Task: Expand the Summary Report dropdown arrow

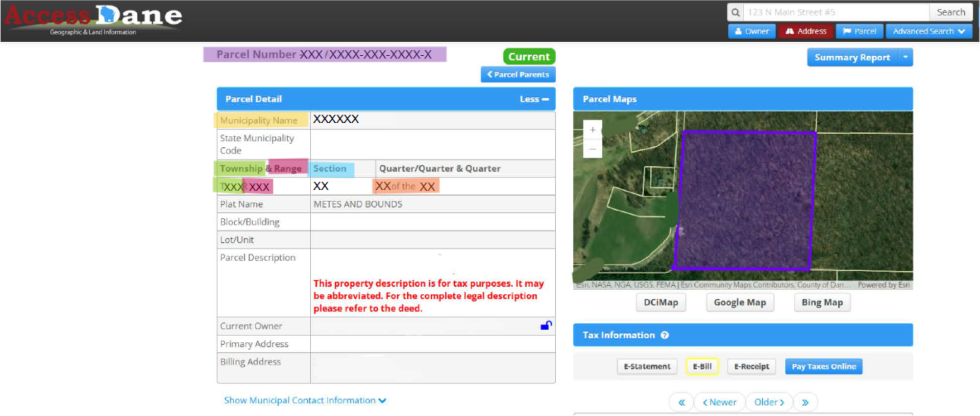Action: (906, 57)
